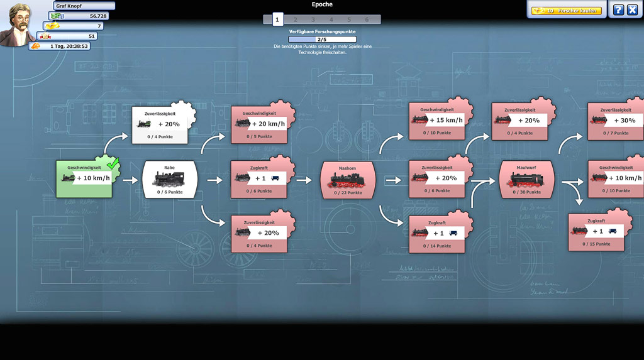Switch to Epoche tab 4
644x360 pixels.
331,20
